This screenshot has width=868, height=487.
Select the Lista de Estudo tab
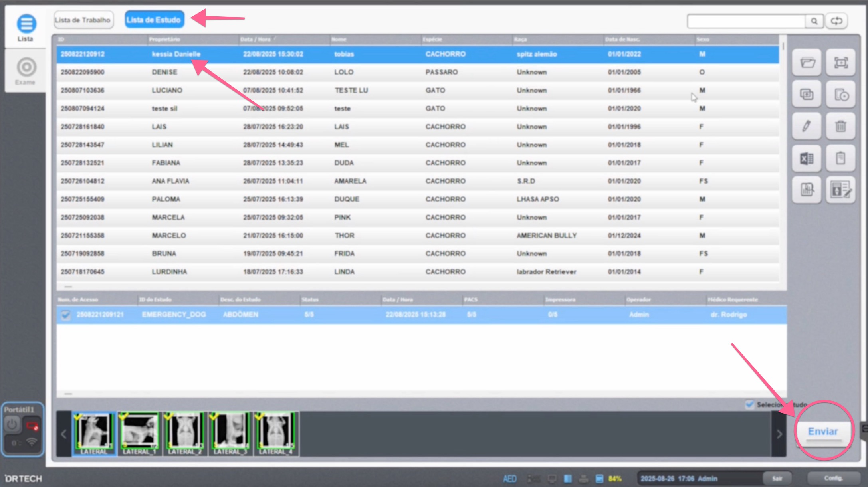point(154,19)
